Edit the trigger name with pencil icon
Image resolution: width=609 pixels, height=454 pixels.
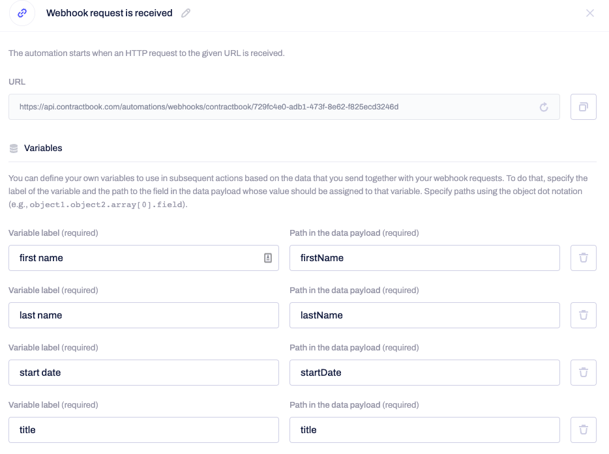click(x=186, y=13)
